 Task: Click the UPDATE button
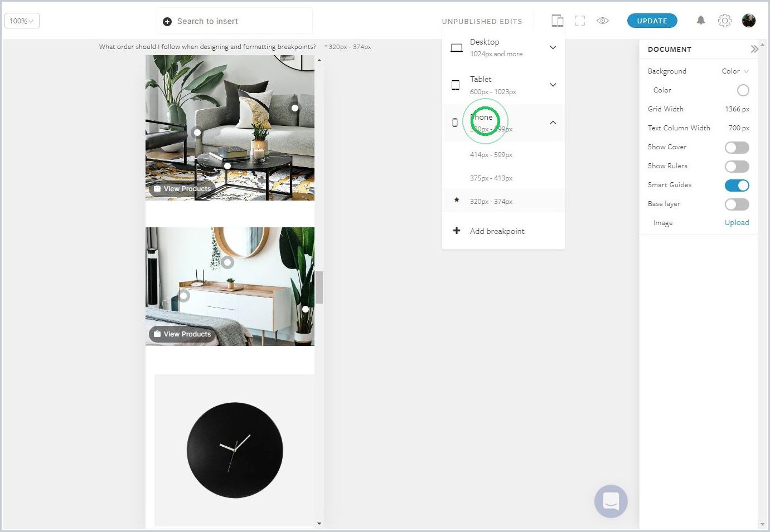pos(652,21)
